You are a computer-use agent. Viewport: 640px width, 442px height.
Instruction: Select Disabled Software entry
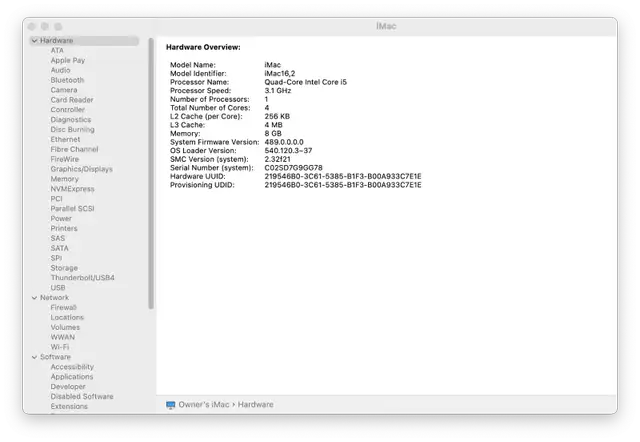pyautogui.click(x=82, y=397)
